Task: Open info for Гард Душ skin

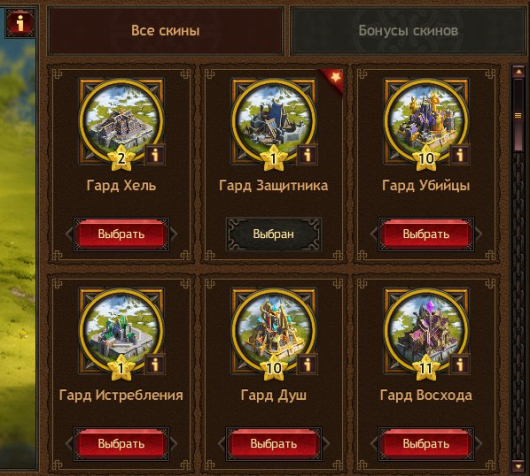Action: [x=307, y=364]
